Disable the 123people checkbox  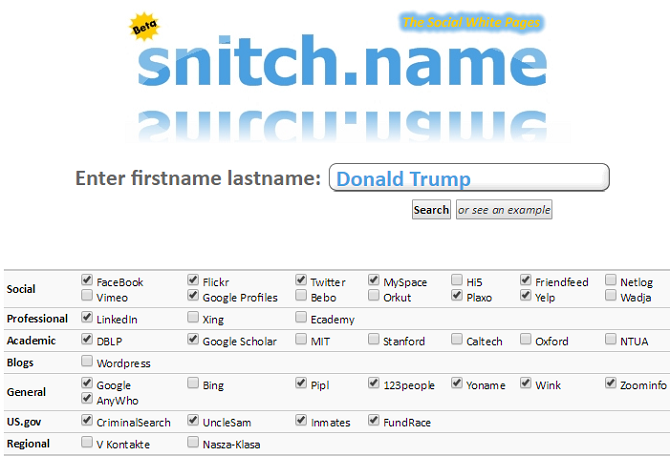pyautogui.click(x=374, y=383)
